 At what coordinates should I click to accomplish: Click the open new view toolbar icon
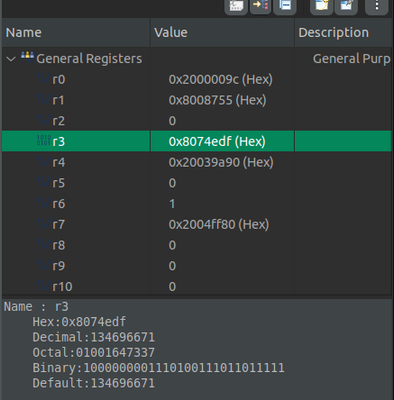[321, 6]
